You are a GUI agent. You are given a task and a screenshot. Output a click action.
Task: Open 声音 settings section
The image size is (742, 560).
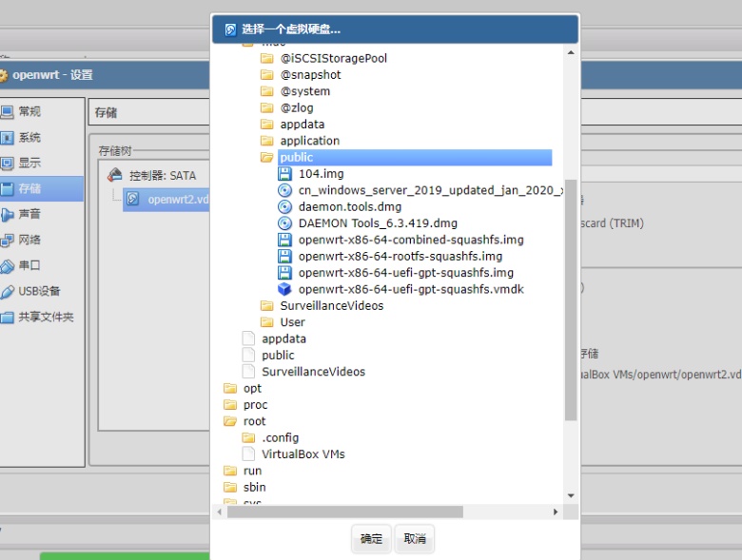[x=42, y=214]
